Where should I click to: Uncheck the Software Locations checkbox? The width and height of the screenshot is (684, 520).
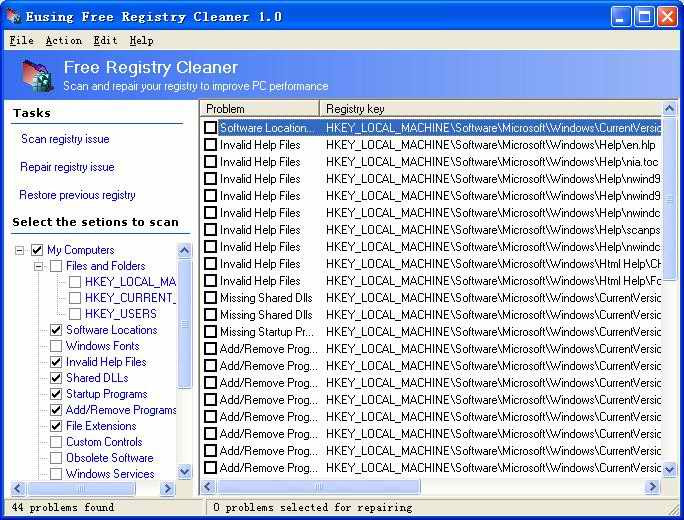point(56,330)
